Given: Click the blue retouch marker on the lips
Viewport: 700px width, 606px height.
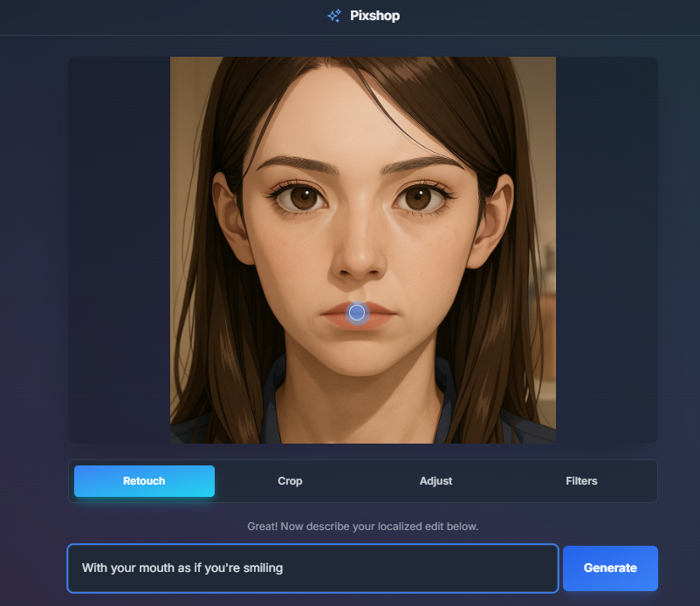Looking at the screenshot, I should [357, 313].
